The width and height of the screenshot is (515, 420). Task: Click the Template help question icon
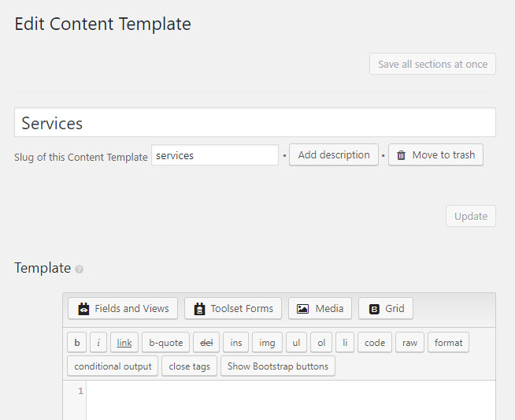tap(80, 269)
